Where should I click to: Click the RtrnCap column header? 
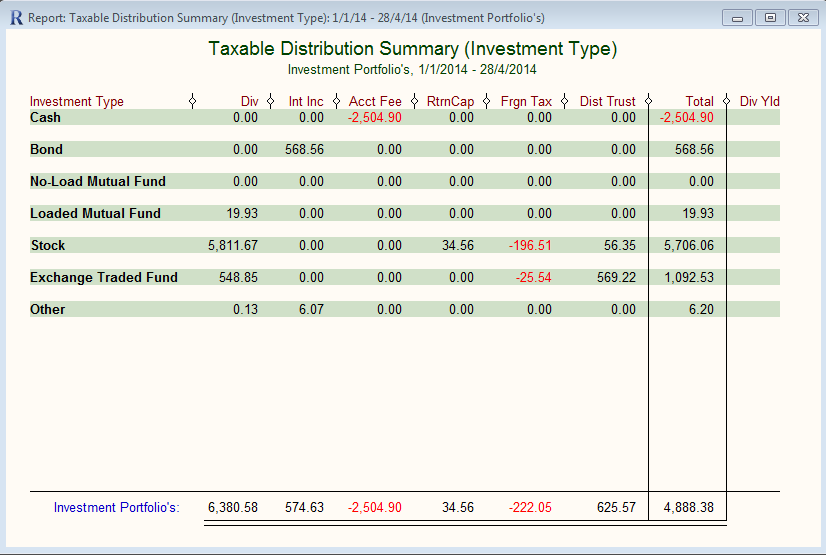[x=450, y=101]
